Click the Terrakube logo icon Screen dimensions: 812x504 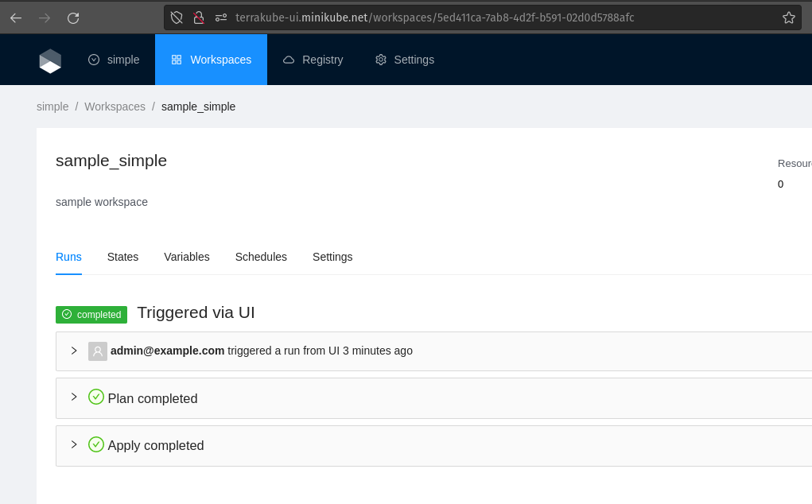(x=50, y=60)
